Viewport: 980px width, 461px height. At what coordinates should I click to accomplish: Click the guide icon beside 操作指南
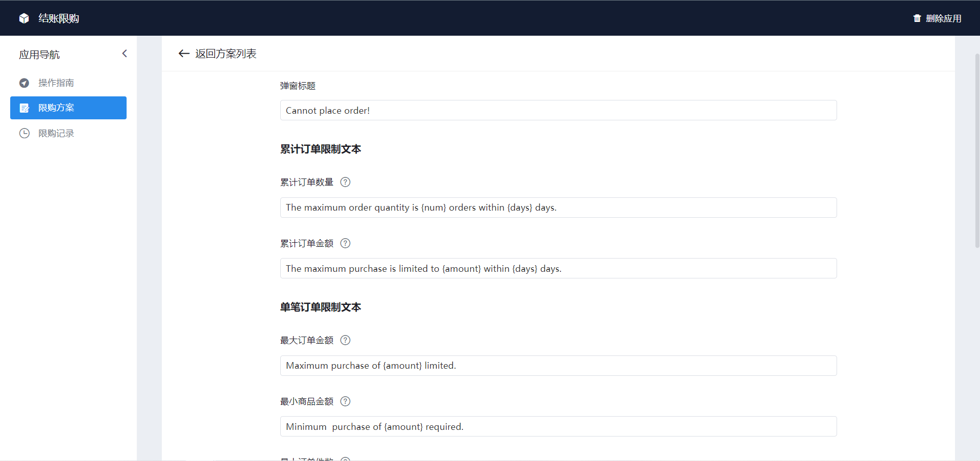pyautogui.click(x=24, y=83)
